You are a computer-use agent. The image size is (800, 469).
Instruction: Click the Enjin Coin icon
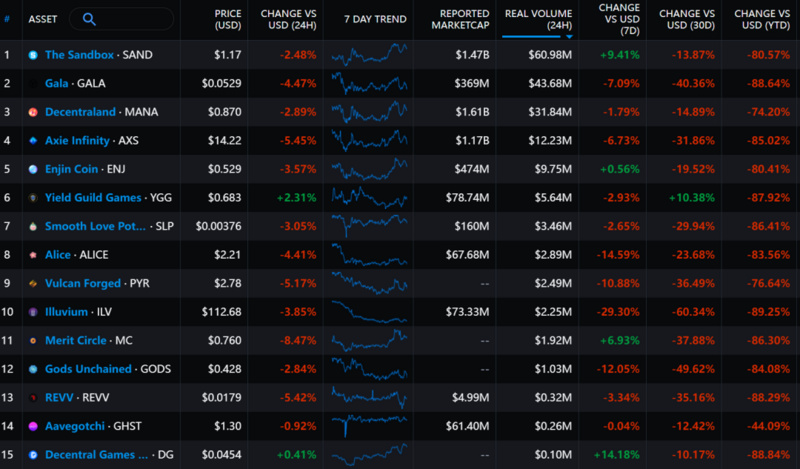[x=34, y=169]
